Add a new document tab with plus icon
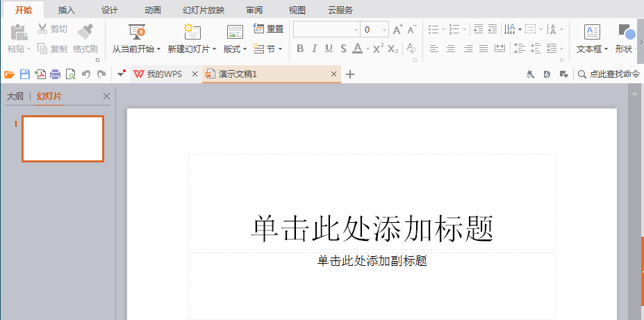The width and height of the screenshot is (644, 320). point(350,74)
